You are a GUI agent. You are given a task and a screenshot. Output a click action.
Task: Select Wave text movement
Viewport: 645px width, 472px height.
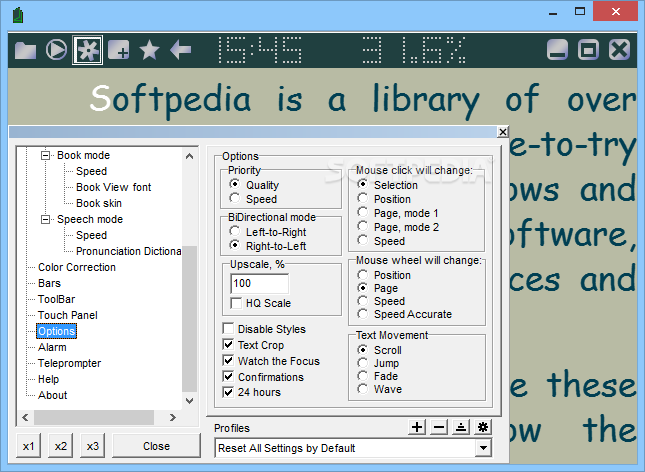click(x=362, y=388)
